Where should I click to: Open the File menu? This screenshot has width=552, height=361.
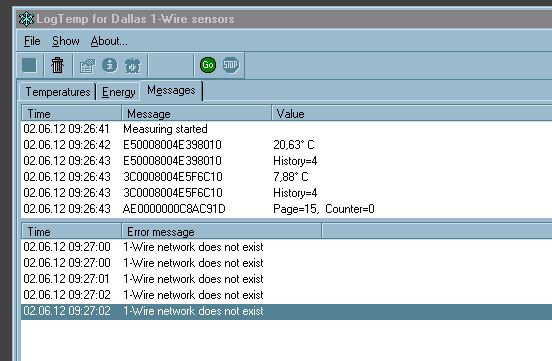click(32, 41)
